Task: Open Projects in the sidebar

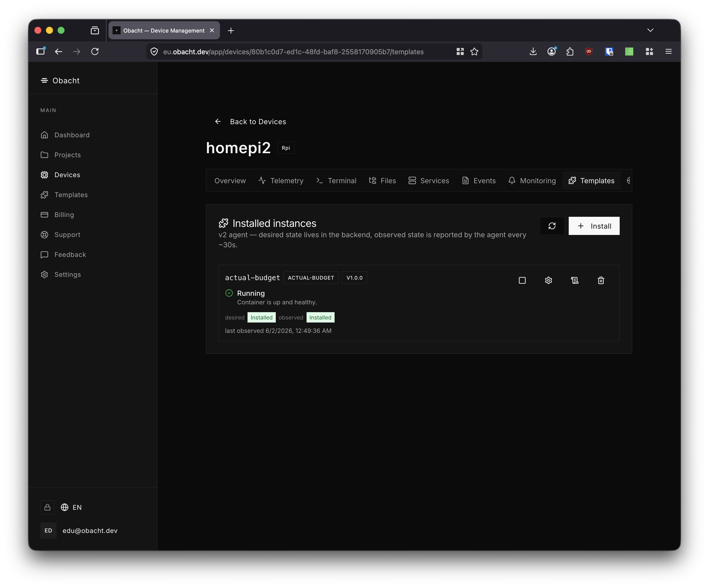Action: click(x=61, y=155)
